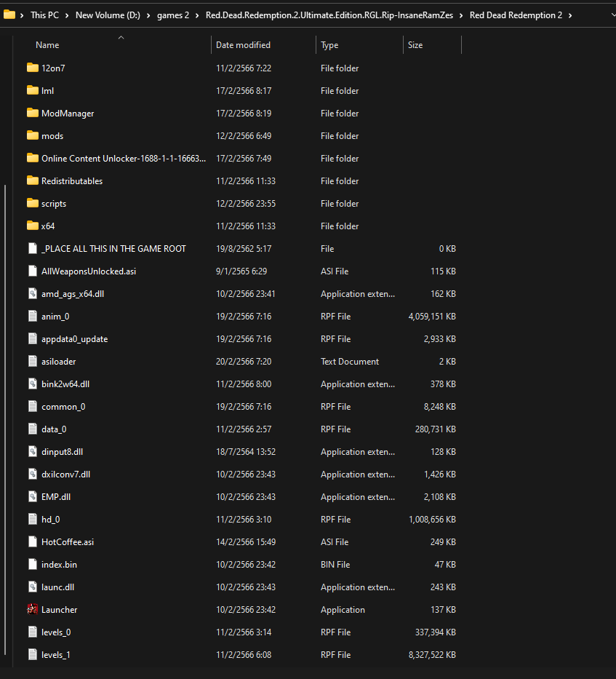This screenshot has width=616, height=679.
Task: Sort files by Size column
Action: click(x=415, y=45)
